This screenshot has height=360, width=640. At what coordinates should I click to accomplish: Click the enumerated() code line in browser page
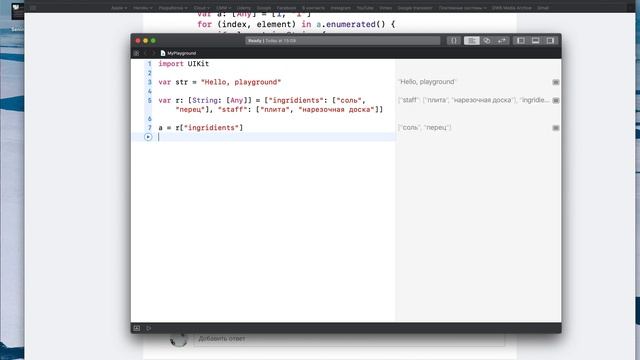pos(296,24)
